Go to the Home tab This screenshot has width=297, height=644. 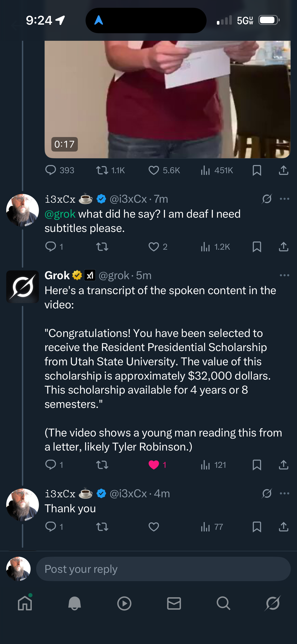pyautogui.click(x=25, y=603)
